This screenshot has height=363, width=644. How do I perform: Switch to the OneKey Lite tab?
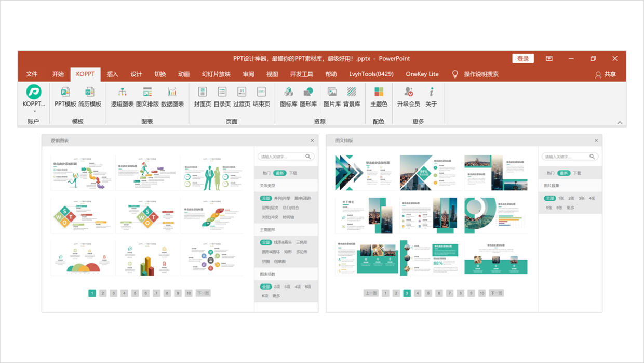click(422, 74)
